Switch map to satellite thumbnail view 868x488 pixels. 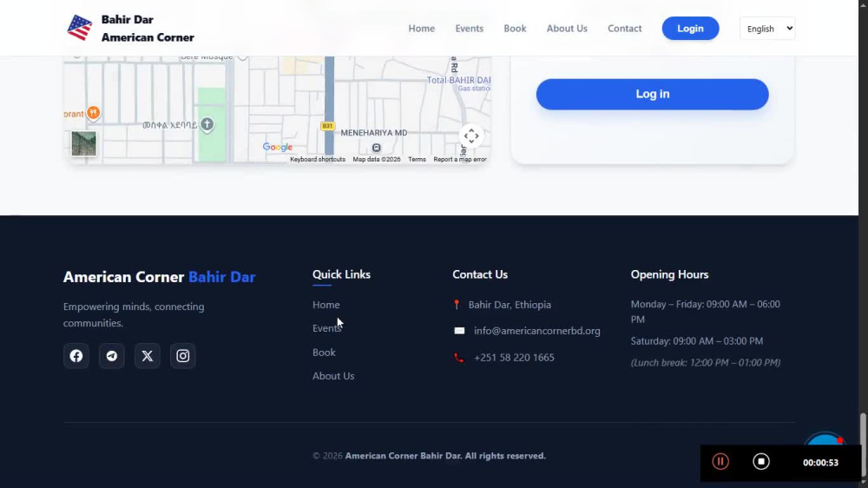point(84,143)
